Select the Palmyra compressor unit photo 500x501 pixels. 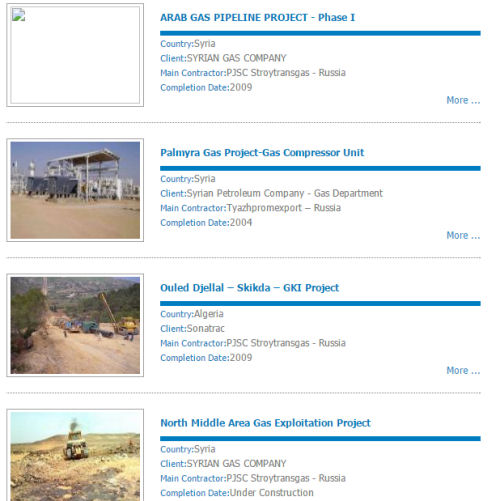(x=75, y=190)
